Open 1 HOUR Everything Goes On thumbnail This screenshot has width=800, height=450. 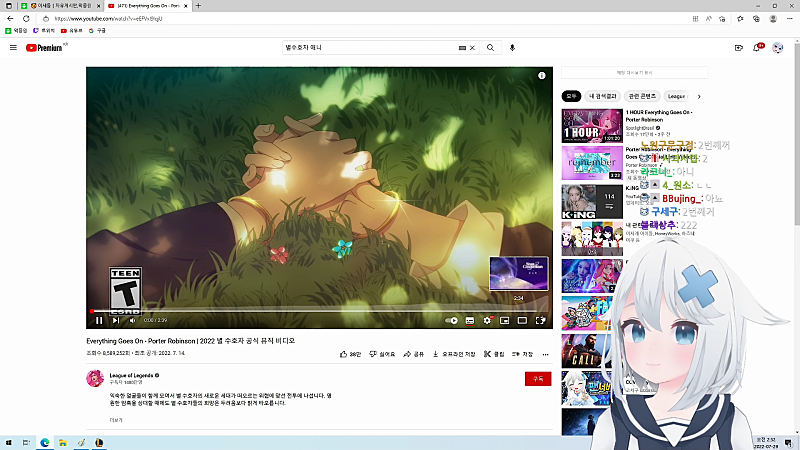592,126
